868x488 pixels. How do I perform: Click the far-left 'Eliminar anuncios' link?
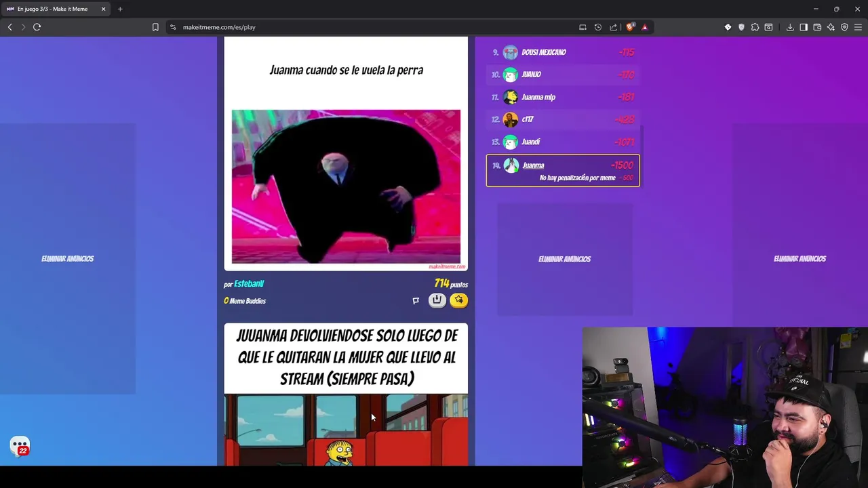pyautogui.click(x=68, y=259)
